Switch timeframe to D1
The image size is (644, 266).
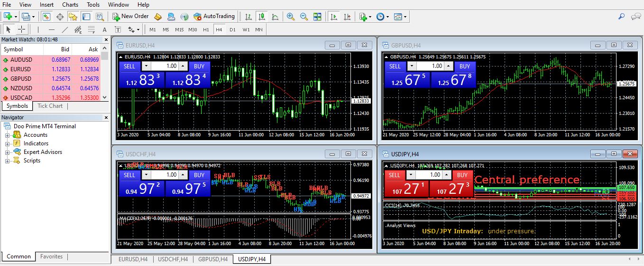(232, 29)
